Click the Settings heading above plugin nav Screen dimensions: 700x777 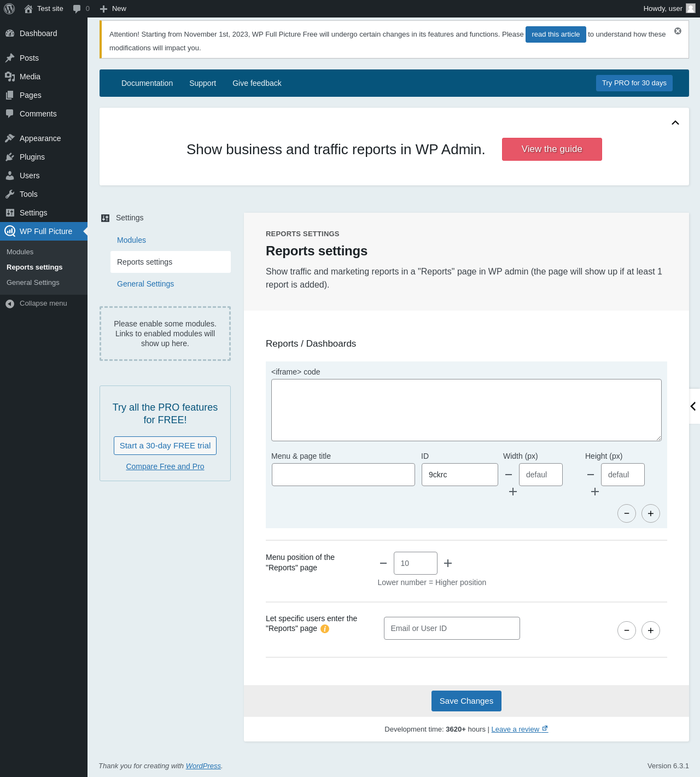[130, 218]
